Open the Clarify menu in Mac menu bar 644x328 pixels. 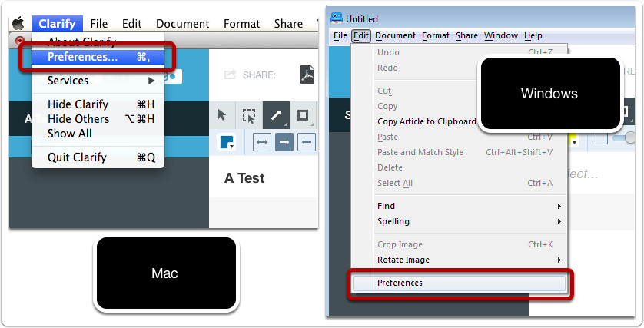[57, 23]
